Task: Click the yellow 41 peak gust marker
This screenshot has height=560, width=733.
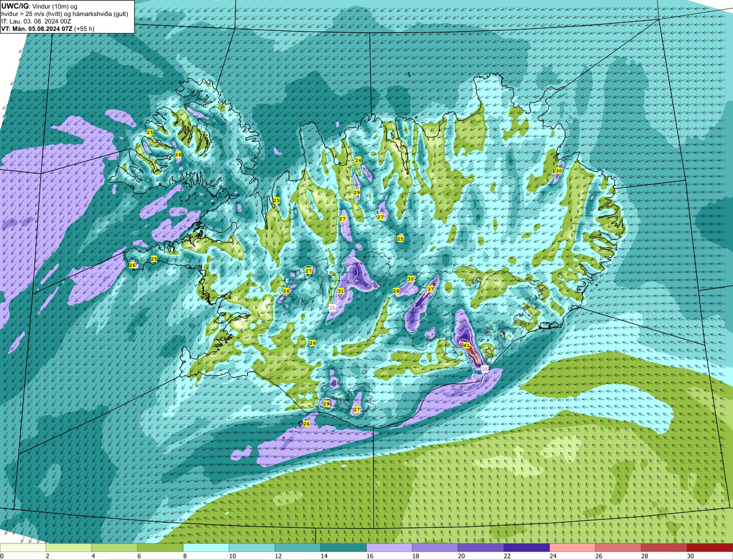Action: [467, 345]
